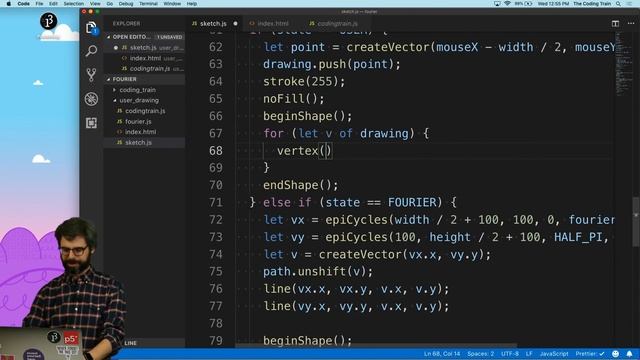Viewport: 640px width, 360px height.
Task: Place cursor inside vertex() on line 68
Action: pyautogui.click(x=326, y=151)
